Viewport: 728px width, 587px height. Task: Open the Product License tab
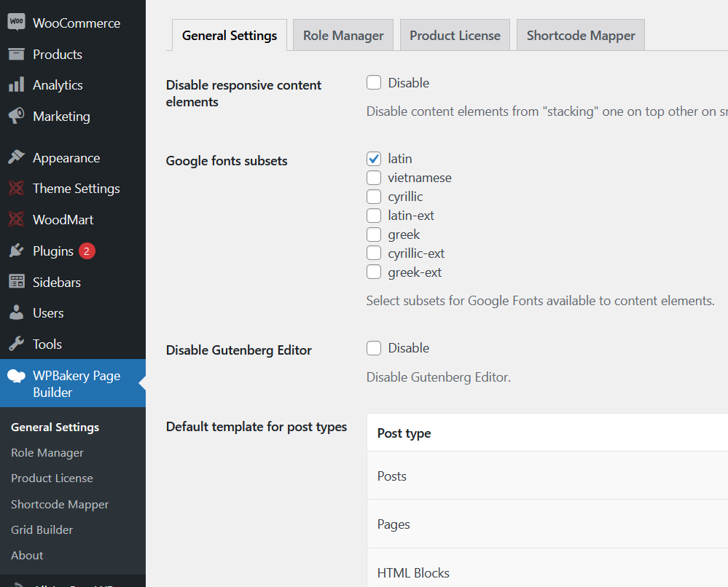pos(455,36)
